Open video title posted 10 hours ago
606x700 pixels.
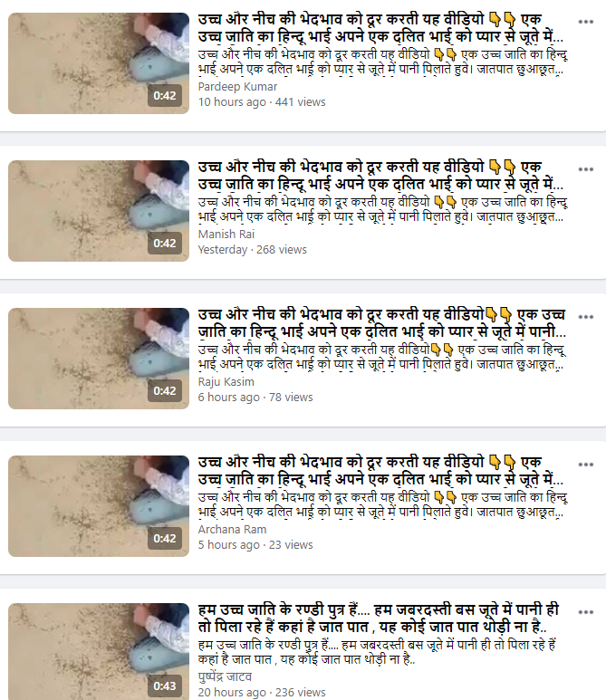pos(382,28)
